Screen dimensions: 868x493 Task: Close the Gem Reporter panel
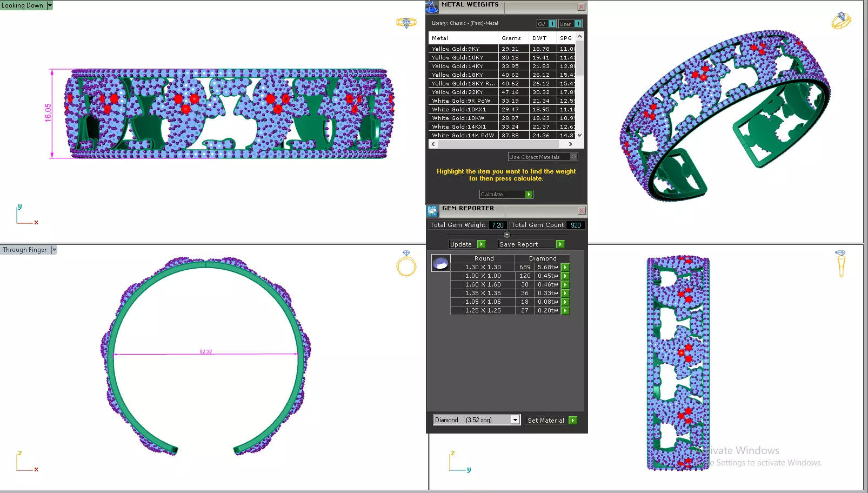(582, 211)
